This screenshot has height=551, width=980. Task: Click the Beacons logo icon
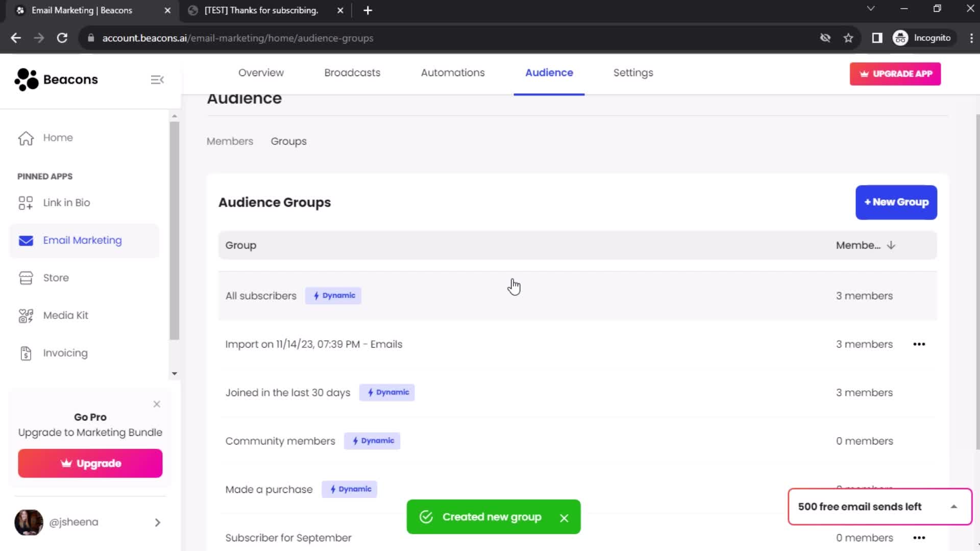(x=24, y=80)
